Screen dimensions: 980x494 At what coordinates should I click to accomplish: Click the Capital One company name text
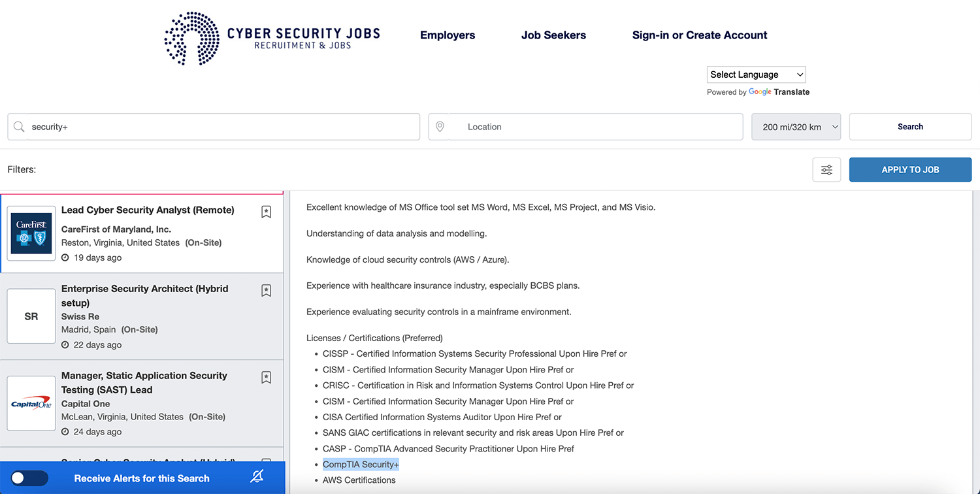tap(86, 404)
